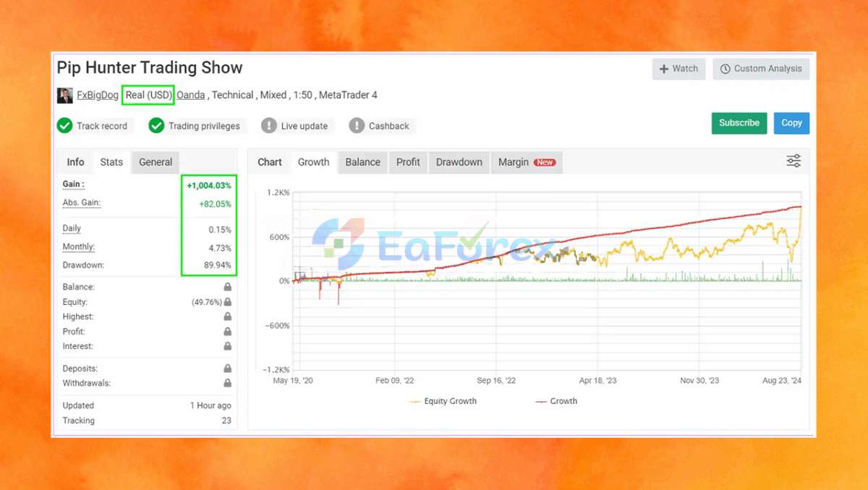The width and height of the screenshot is (868, 490).
Task: Open Custom Analysis
Action: [x=761, y=69]
